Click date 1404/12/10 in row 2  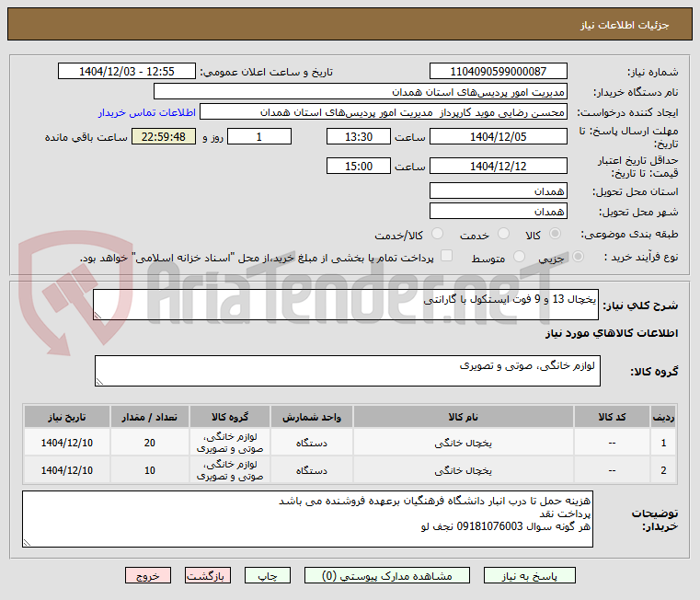67,470
